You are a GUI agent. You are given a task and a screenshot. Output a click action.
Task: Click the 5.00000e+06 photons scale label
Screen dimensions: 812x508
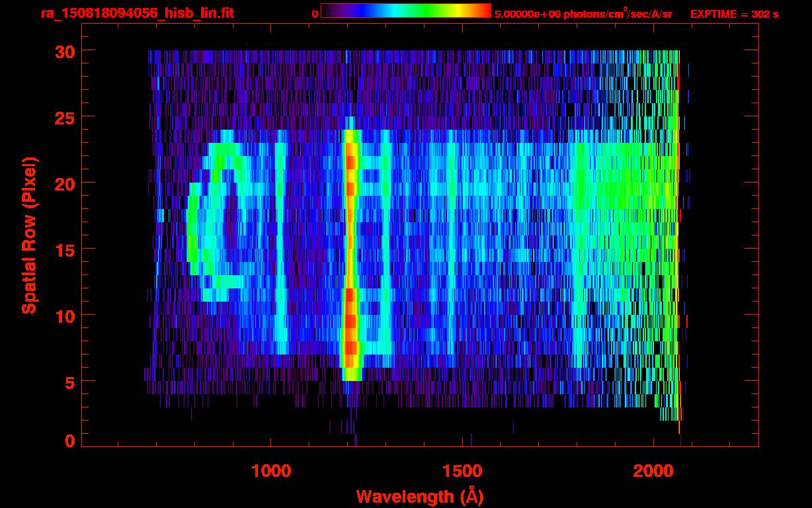point(583,14)
